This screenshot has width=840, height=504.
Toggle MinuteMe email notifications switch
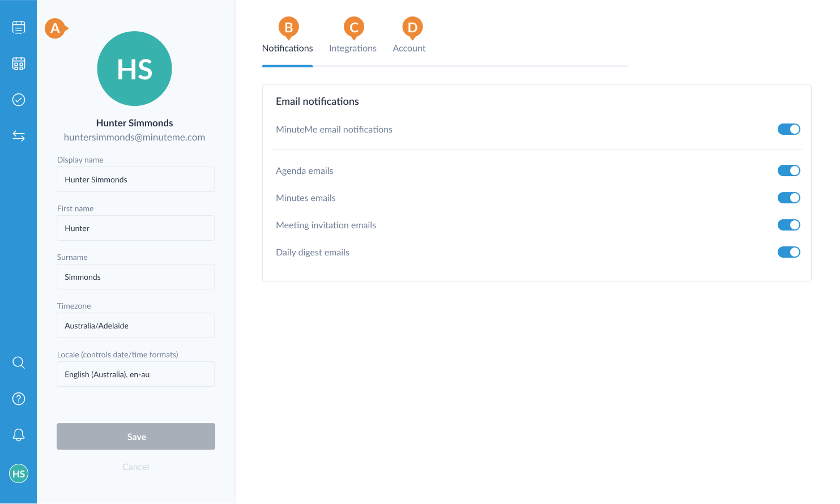click(x=788, y=129)
